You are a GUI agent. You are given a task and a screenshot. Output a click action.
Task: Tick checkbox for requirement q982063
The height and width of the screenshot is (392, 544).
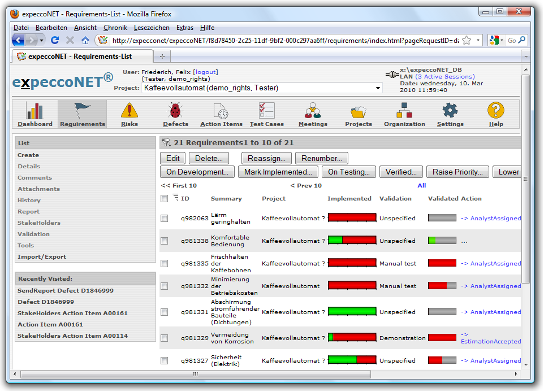pos(165,219)
